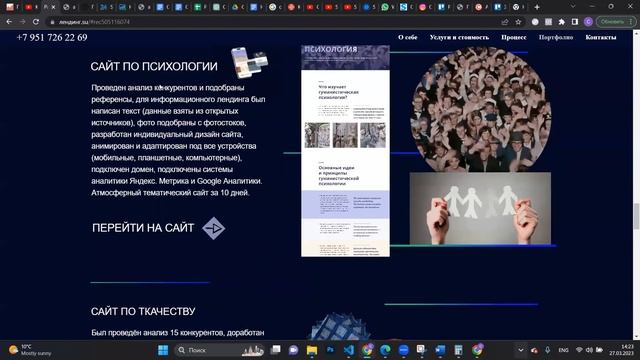The width and height of the screenshot is (640, 360).
Task: Click the browser forward arrow
Action: coord(22,22)
